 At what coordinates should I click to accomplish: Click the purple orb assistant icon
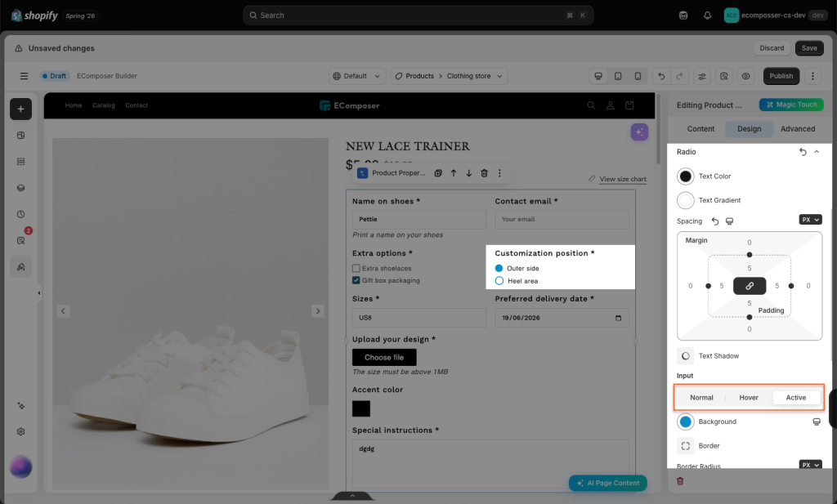point(20,468)
